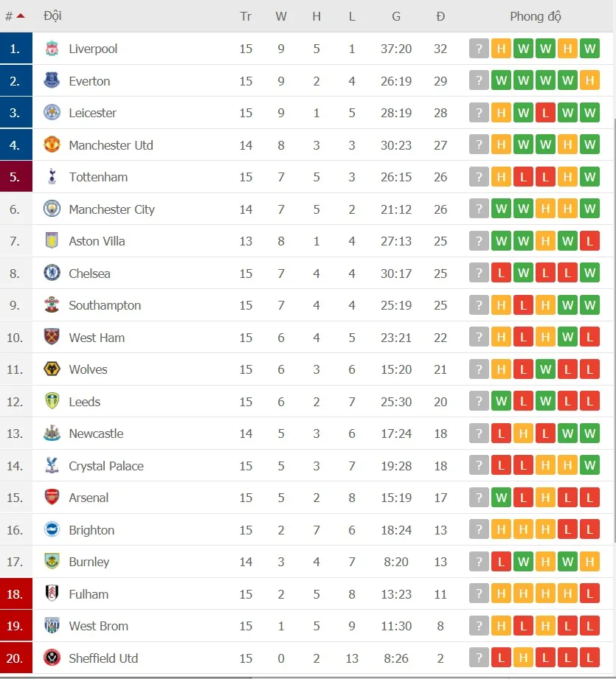Viewport: 616px width, 679px height.
Task: Click Chelsea's latest W form badge
Action: pos(589,273)
